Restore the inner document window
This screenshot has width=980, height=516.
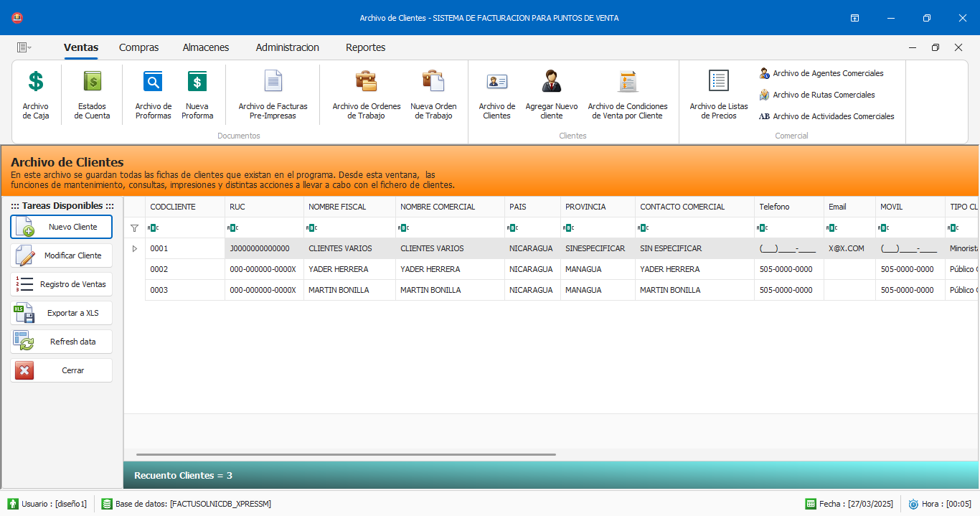pyautogui.click(x=936, y=47)
